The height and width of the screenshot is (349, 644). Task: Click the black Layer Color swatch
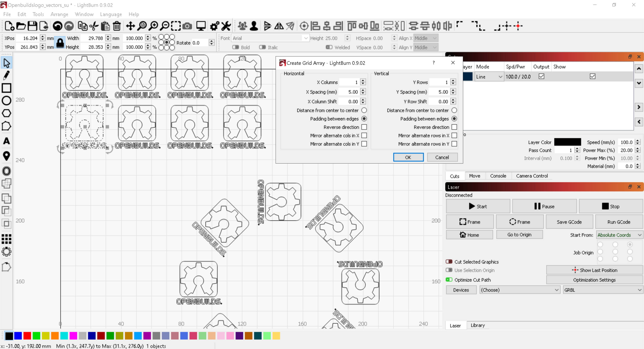[x=567, y=142]
